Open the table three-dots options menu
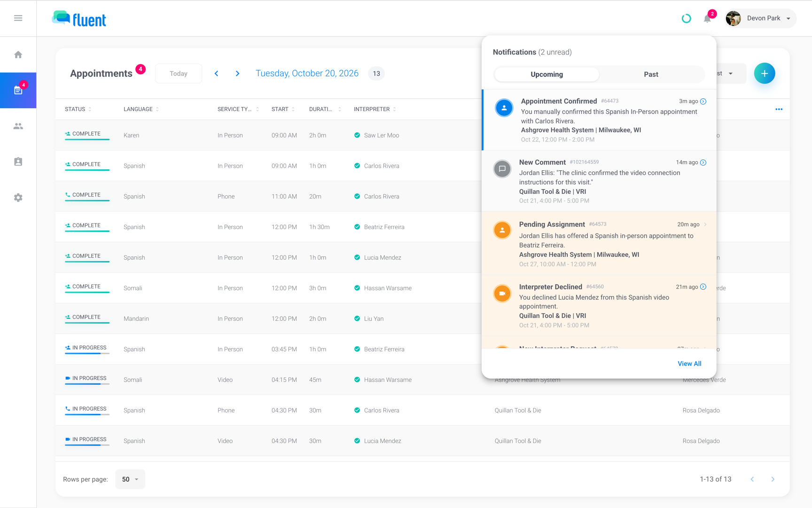 pos(779,109)
